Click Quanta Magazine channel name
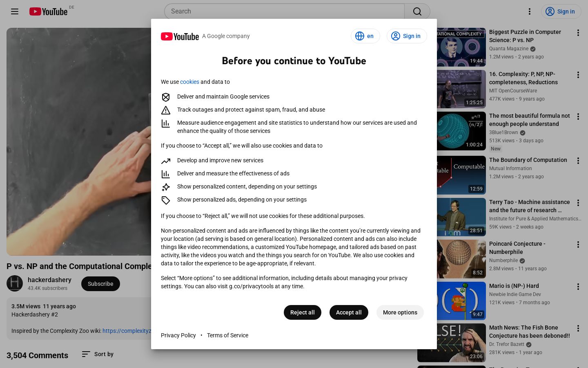Screen dimensions: 588x368 tap(509, 49)
